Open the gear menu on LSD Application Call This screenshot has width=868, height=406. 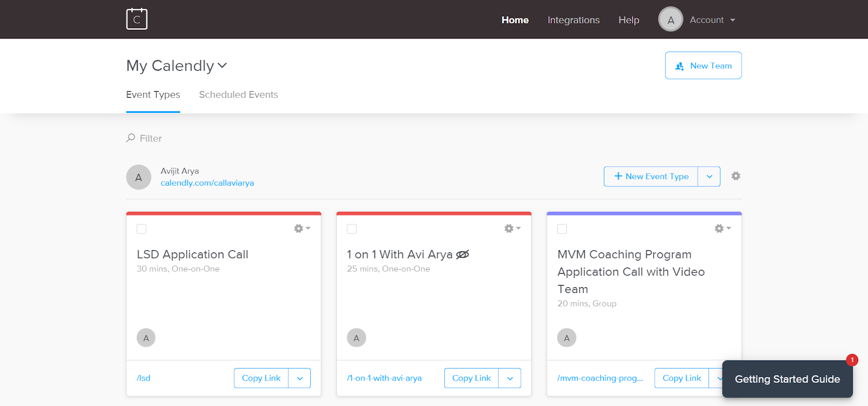click(x=302, y=229)
